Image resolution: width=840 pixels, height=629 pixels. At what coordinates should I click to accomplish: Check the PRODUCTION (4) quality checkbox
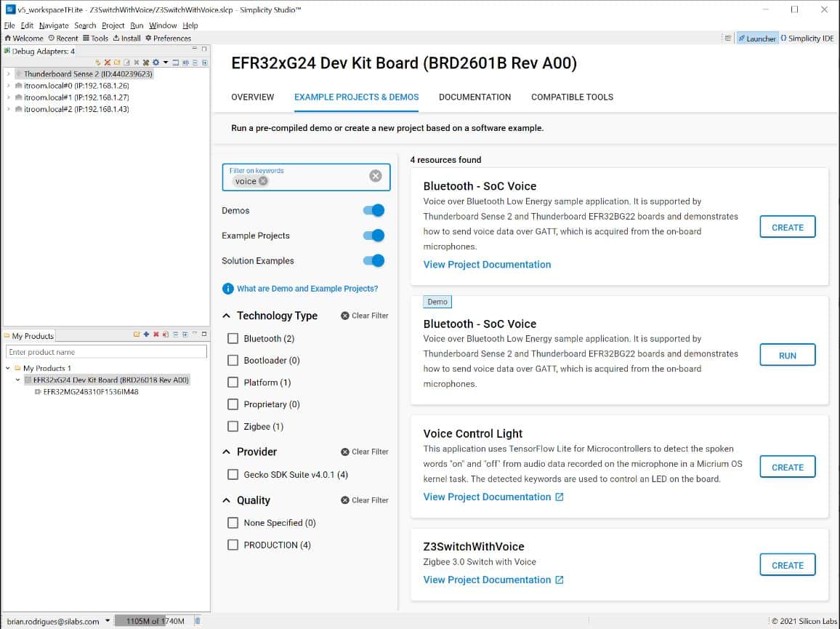click(x=233, y=545)
